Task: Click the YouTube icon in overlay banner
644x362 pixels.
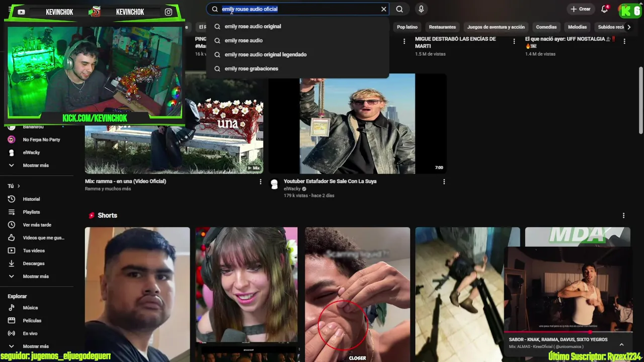Action: click(21, 12)
